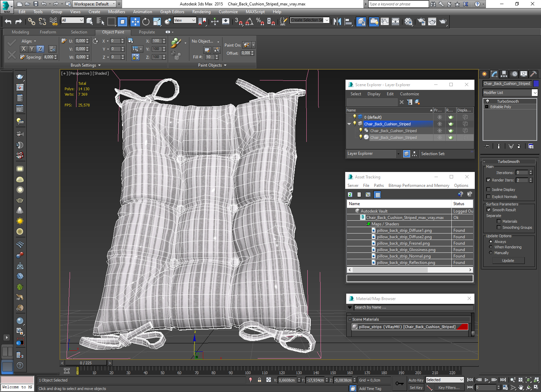Open Render Setup icon

[x=421, y=22]
